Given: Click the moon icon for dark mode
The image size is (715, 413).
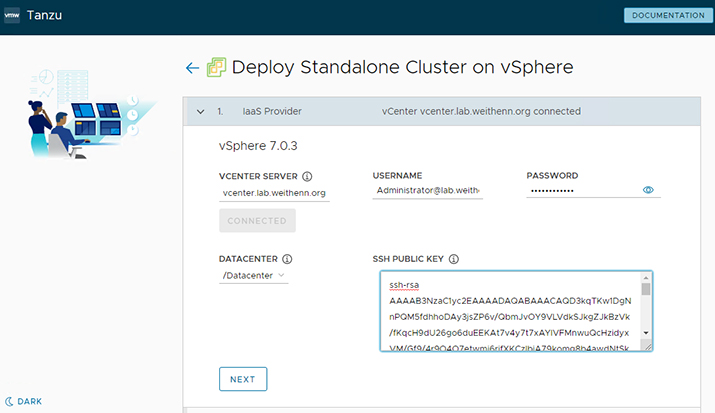Looking at the screenshot, I should [9, 402].
